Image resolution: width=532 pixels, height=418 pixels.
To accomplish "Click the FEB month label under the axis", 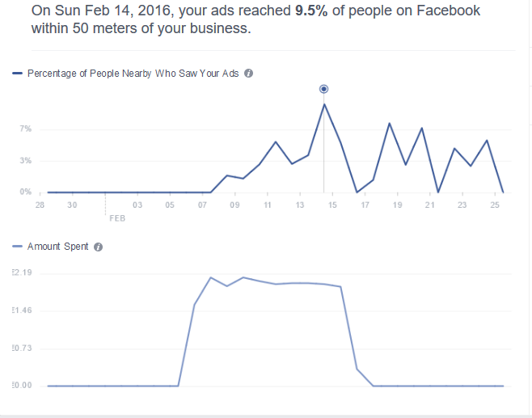I will (x=117, y=218).
